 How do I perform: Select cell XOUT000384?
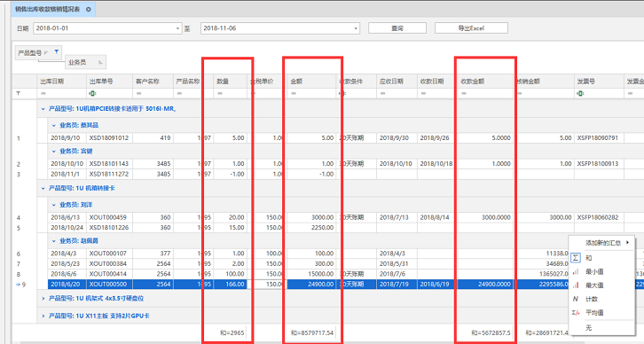click(109, 263)
